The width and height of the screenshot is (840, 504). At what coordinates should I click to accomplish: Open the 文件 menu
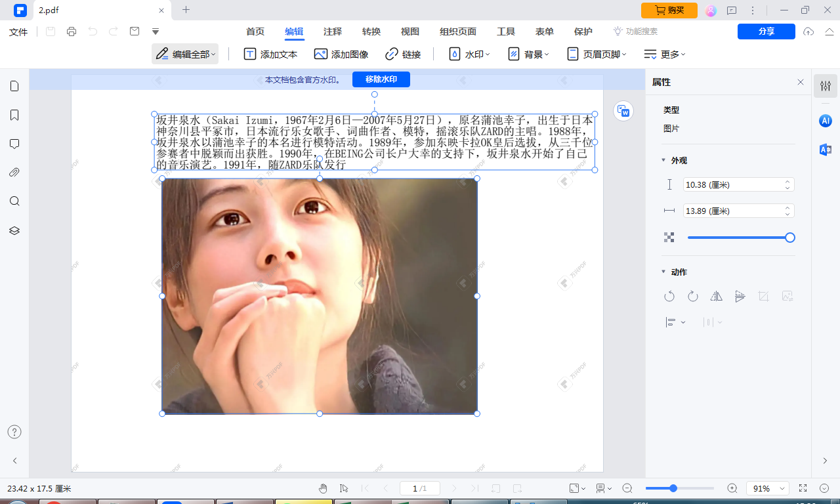[x=18, y=31]
